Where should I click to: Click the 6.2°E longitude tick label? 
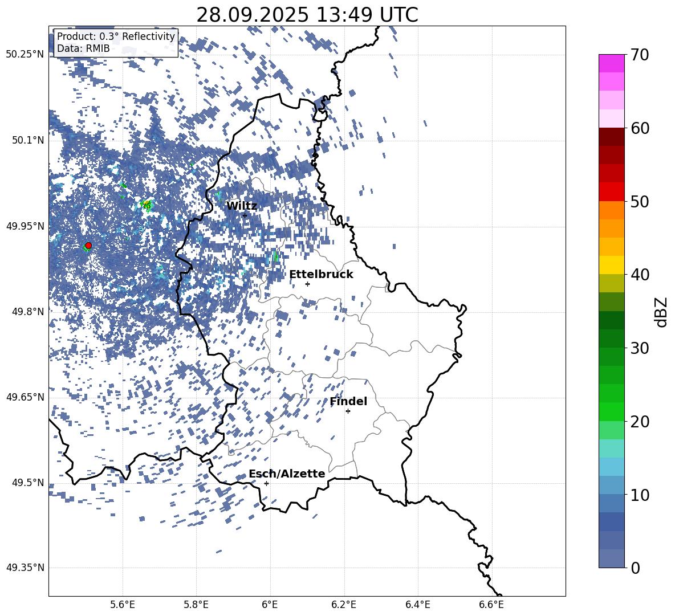344,605
